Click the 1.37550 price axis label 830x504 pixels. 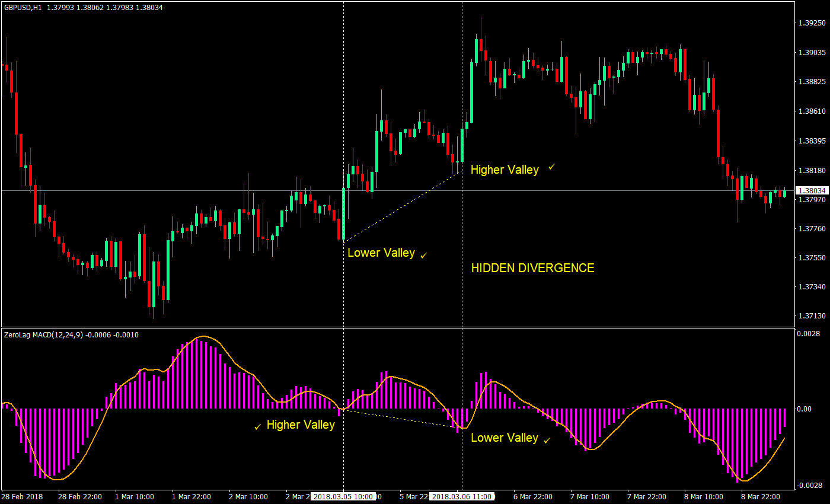(812, 258)
